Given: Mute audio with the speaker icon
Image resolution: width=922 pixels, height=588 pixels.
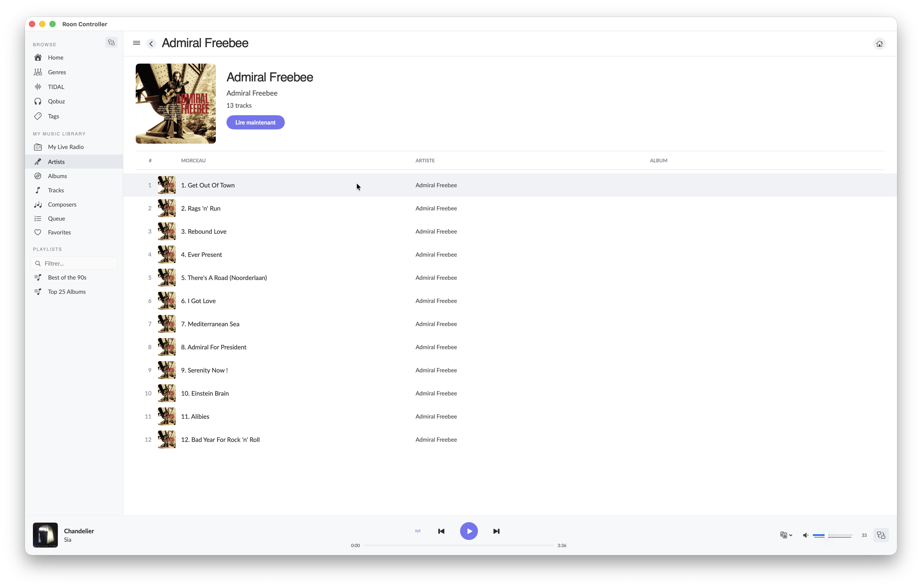Looking at the screenshot, I should coord(805,535).
